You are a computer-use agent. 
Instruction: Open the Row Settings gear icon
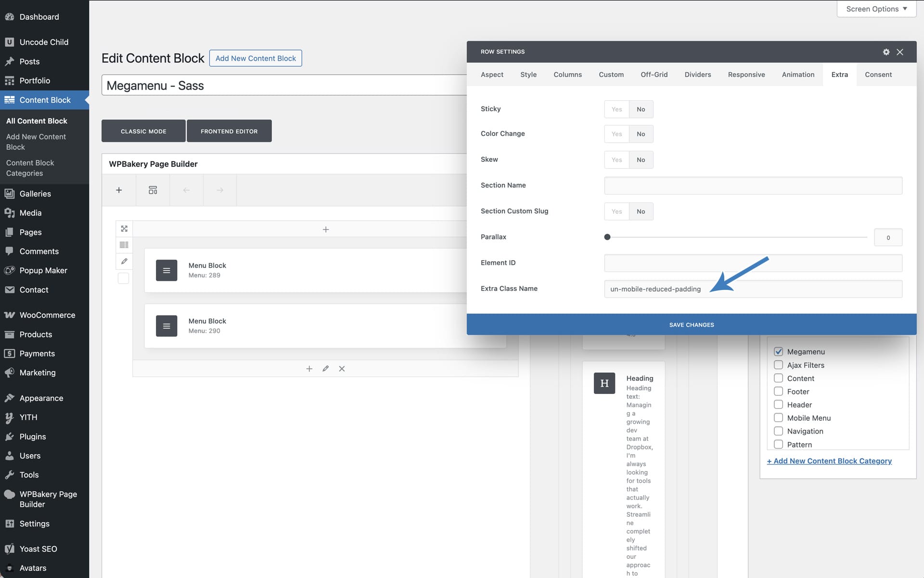886,52
